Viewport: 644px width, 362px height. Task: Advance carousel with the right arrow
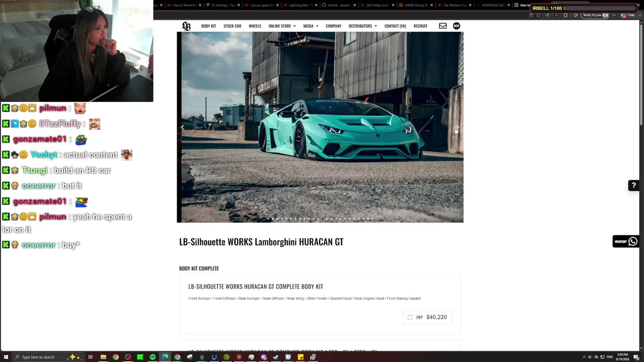[457, 128]
